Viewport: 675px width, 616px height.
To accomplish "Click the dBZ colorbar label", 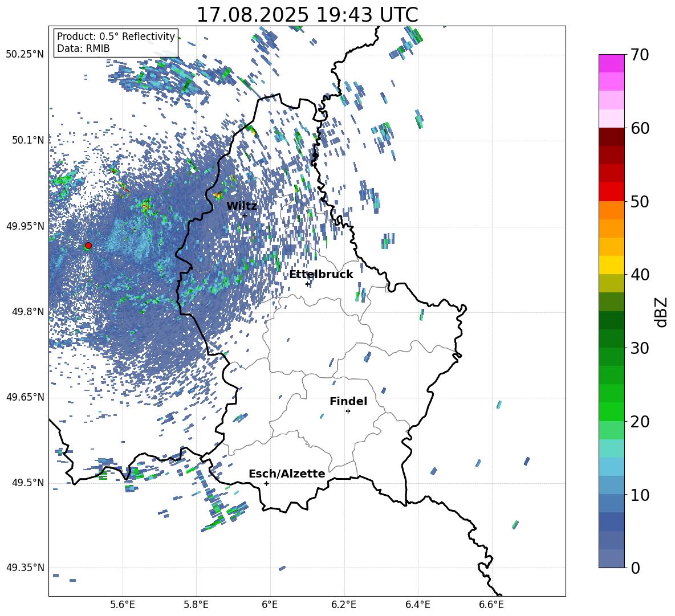I will coord(662,312).
